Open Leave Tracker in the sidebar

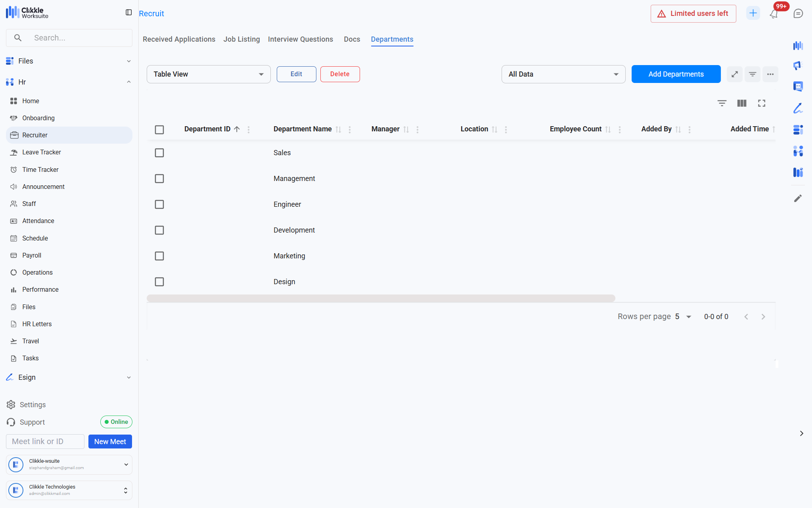tap(41, 152)
